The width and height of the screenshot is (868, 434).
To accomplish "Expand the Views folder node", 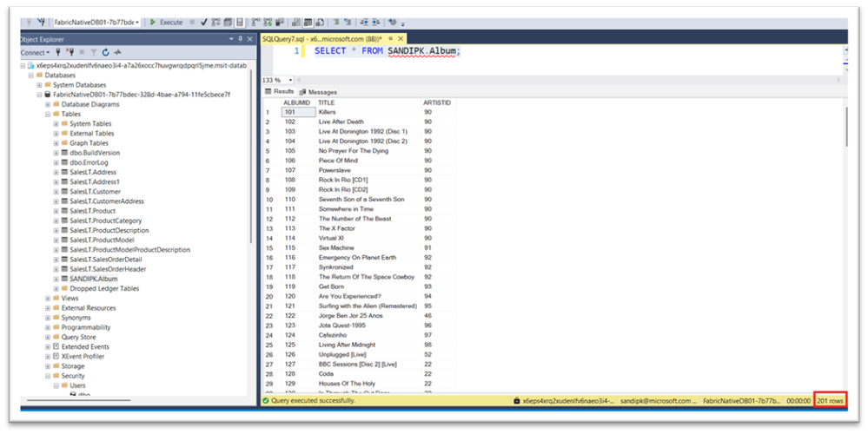I will (48, 298).
